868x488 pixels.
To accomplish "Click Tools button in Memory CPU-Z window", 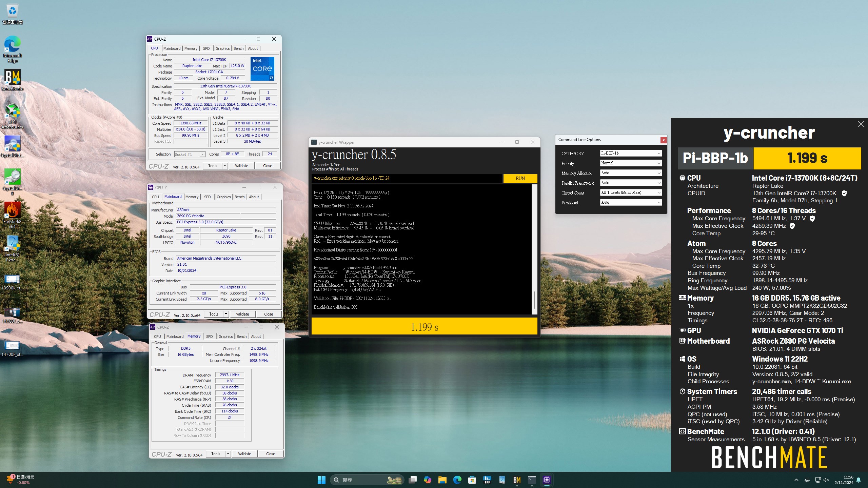I will pyautogui.click(x=216, y=454).
